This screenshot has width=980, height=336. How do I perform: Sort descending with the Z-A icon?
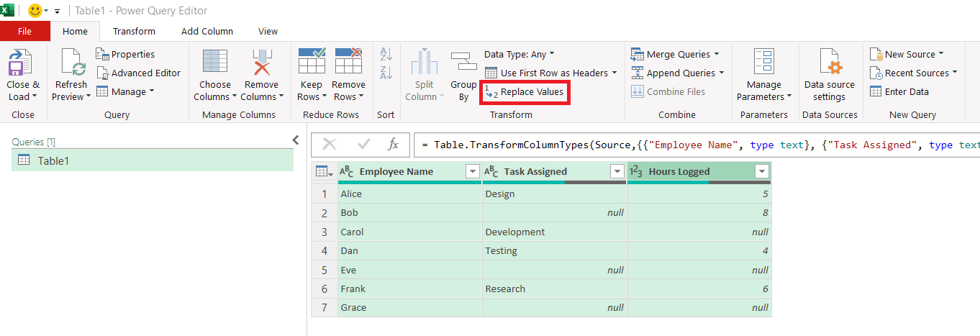click(x=386, y=72)
